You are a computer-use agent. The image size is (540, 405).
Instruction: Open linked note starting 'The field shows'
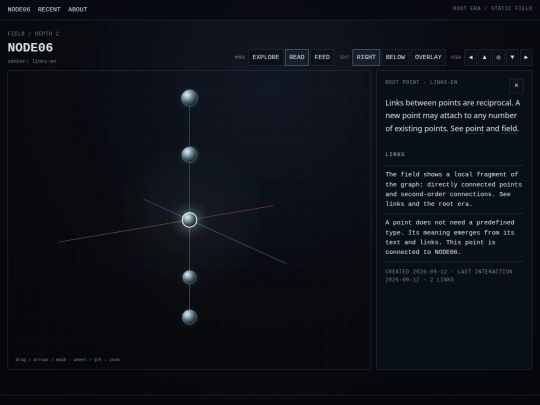pyautogui.click(x=454, y=189)
